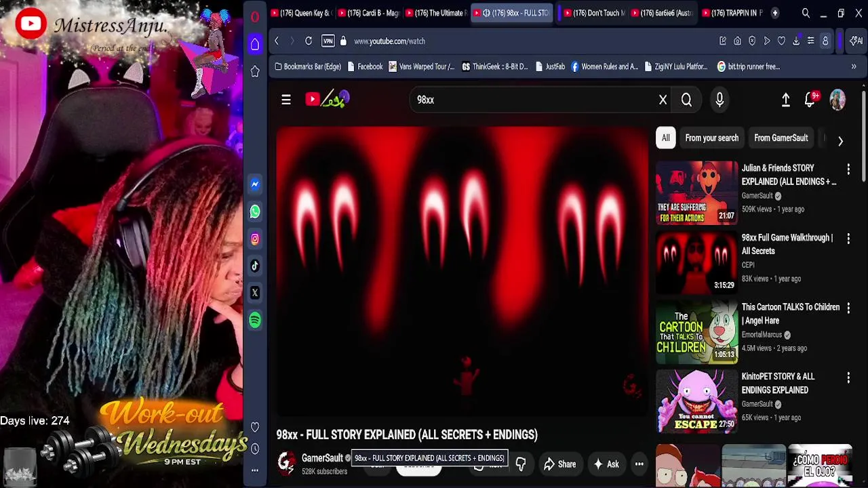Take a snapshot with the camera icon
Screen dimensions: 868x488
pos(737,41)
